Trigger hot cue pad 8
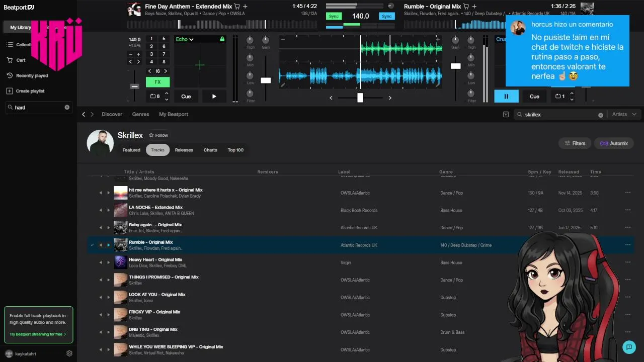 click(164, 62)
